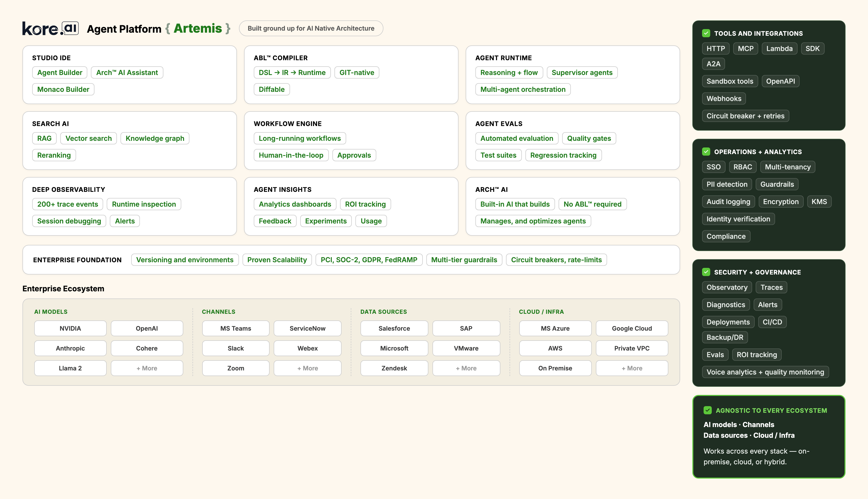Expand + More under Data Sources
The width and height of the screenshot is (868, 499).
click(x=466, y=368)
